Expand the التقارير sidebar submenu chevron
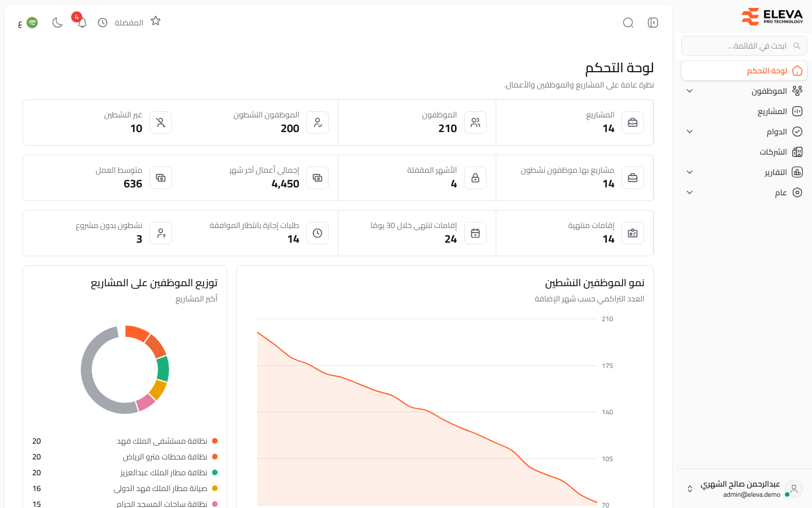 click(690, 172)
